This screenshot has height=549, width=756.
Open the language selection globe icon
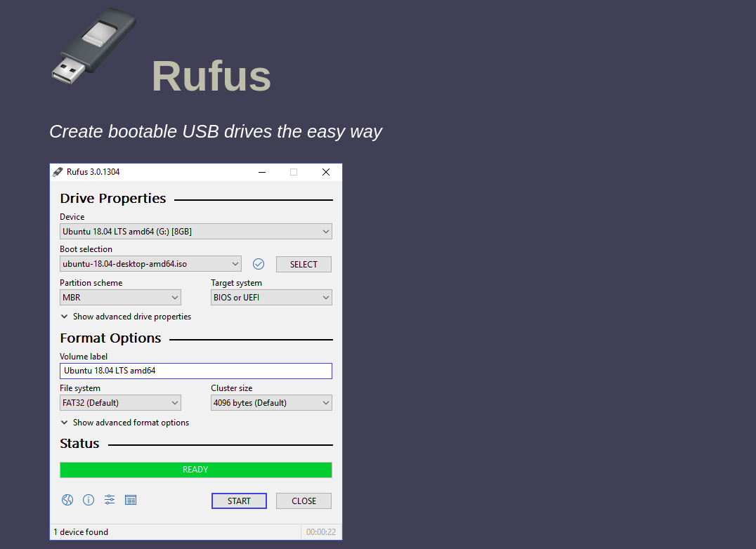click(67, 500)
